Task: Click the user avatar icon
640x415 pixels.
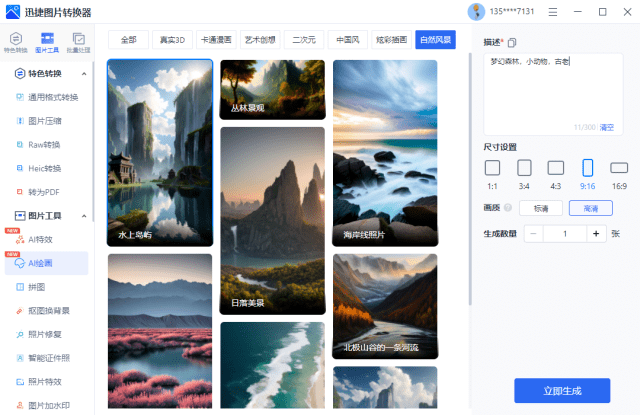Action: point(476,12)
